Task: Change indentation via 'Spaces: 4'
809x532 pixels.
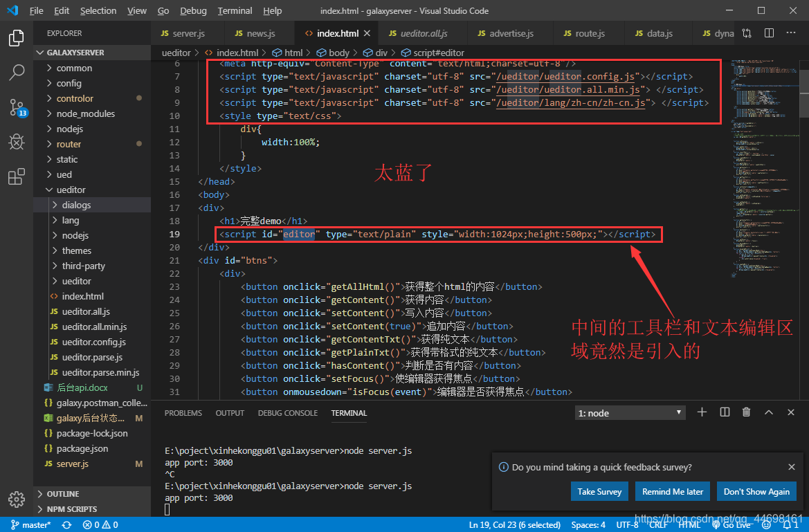Action: [x=588, y=525]
